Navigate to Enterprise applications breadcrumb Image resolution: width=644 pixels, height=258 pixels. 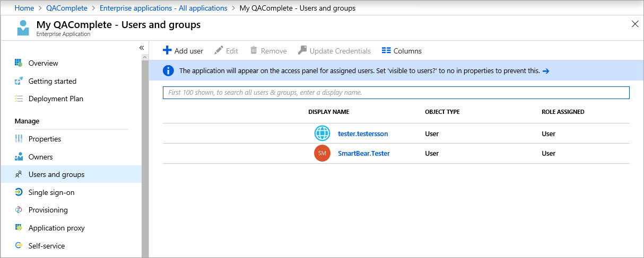(x=163, y=8)
